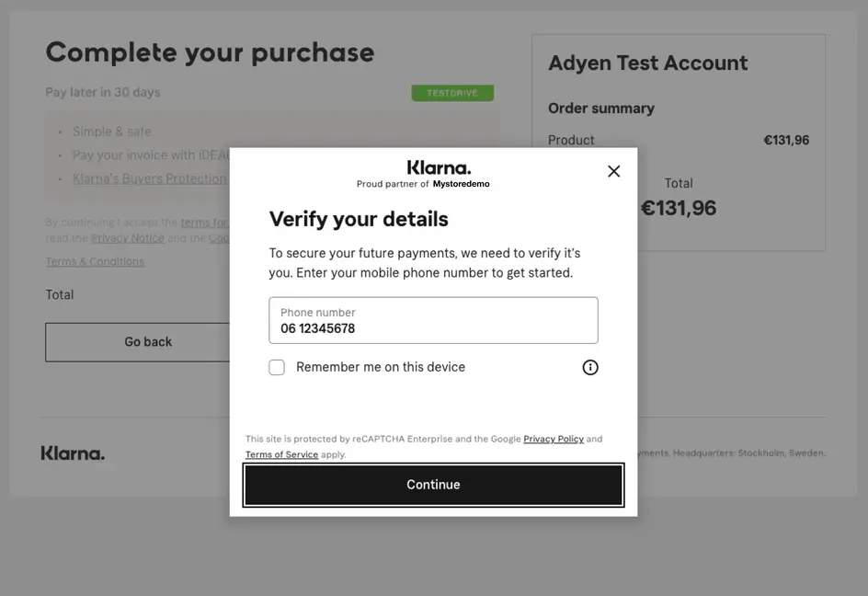Click the info icon beside Remember me

589,366
